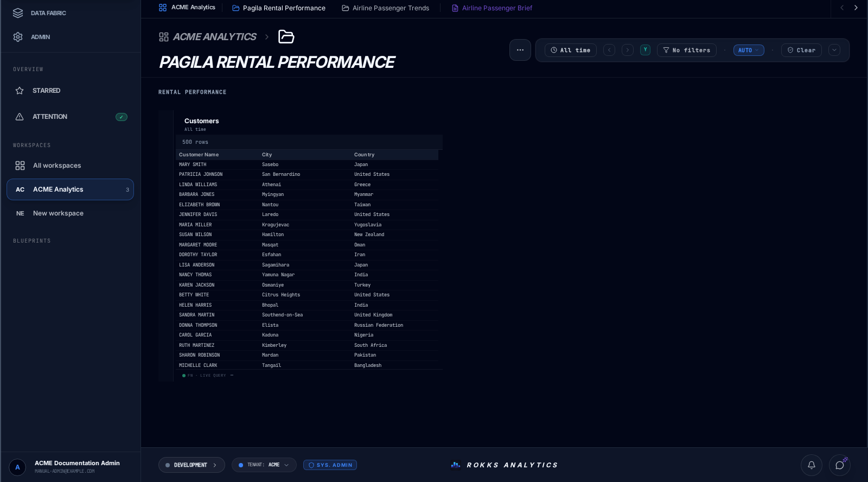Click the country Myanmar cell
Viewport: 868px width, 482px height.
click(363, 194)
